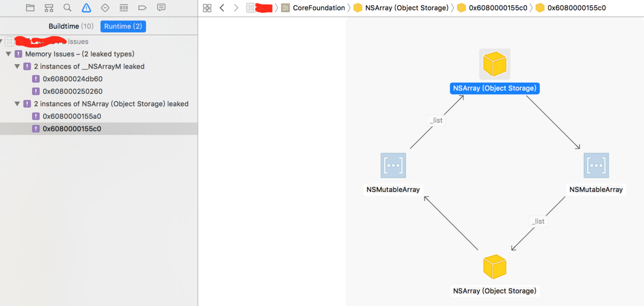Collapse NSArray (Object Storage) leaked instances group

click(17, 104)
